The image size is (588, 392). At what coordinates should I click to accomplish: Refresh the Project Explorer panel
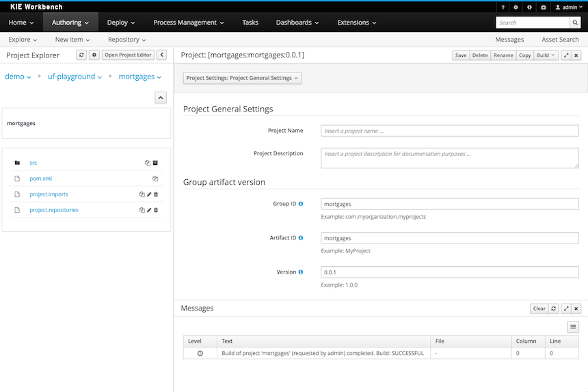81,55
